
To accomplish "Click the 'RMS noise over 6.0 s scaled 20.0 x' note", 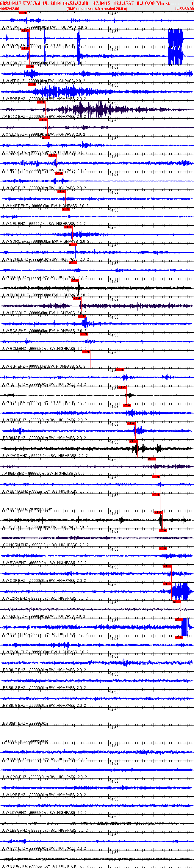I will (97, 9).
